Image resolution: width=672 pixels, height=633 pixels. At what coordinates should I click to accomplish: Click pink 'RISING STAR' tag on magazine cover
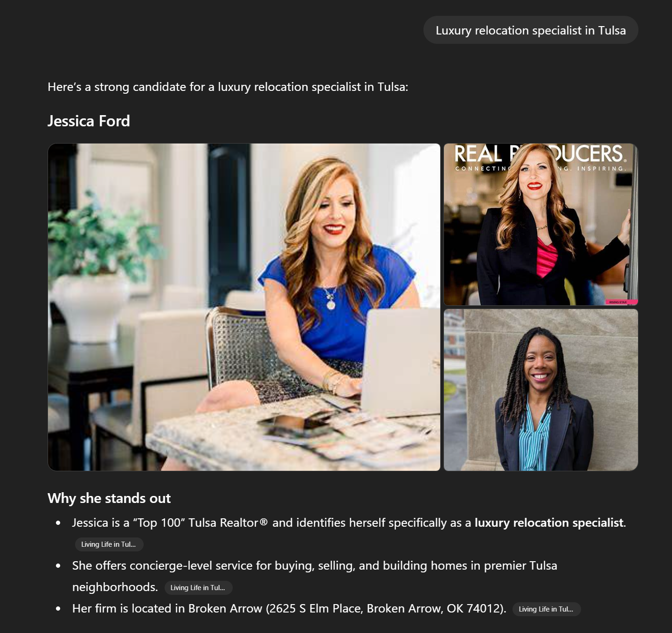[x=621, y=302]
